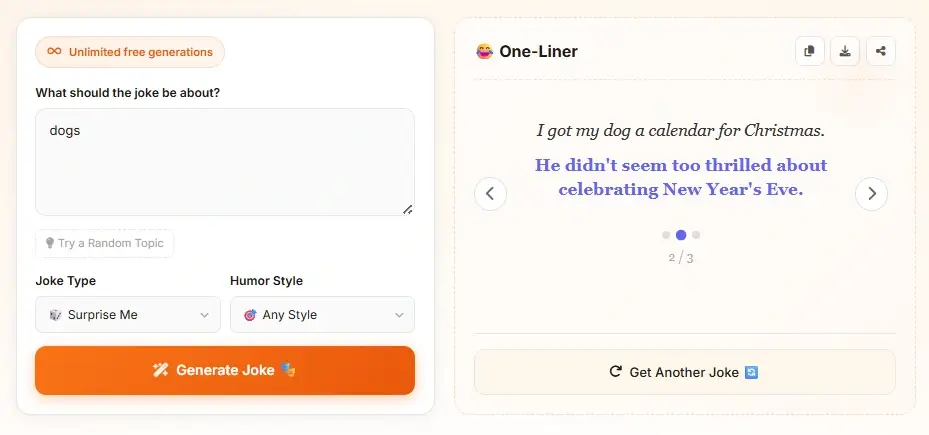Click the dice icon in Joke Type
929x435 pixels.
(56, 315)
